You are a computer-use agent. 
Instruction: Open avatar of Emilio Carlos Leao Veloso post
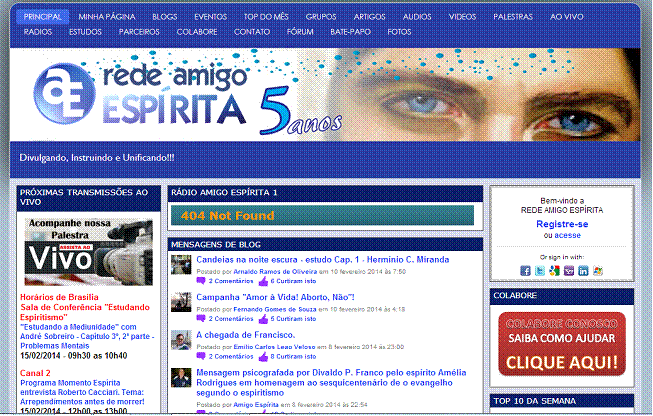[x=181, y=340]
